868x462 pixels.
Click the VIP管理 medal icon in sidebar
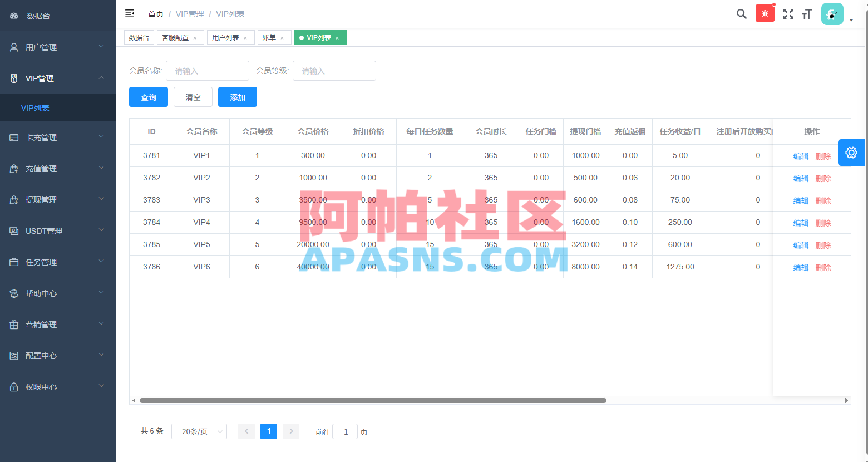pyautogui.click(x=14, y=78)
